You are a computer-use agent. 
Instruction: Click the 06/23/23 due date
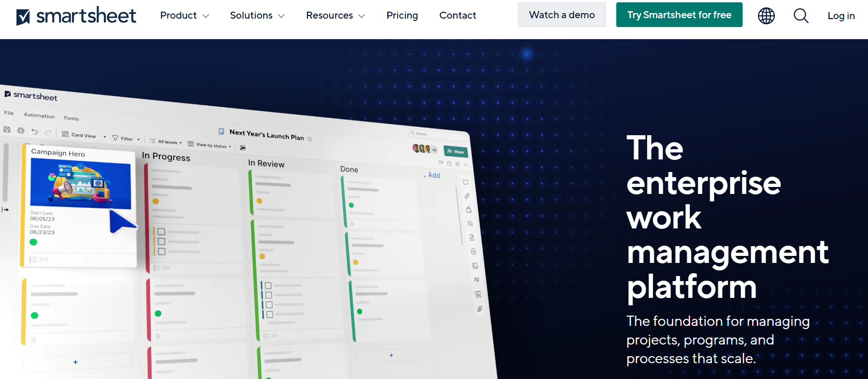click(42, 232)
